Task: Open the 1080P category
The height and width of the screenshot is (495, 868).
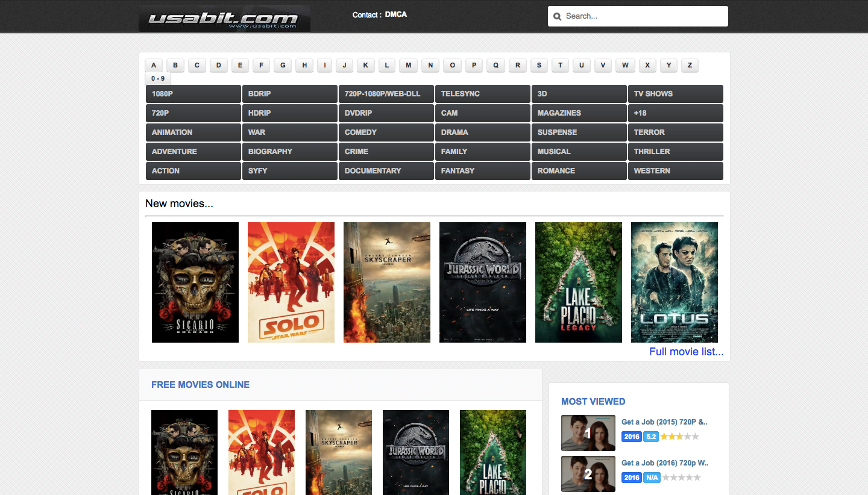Action: [x=193, y=94]
